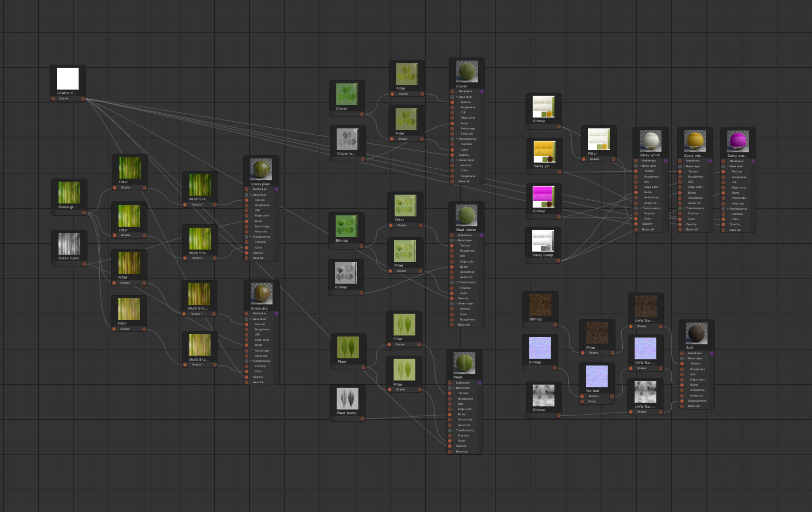Collapse Sheen layer group in Clover node
Viewport: 812px width, 512px height.
coord(457,160)
